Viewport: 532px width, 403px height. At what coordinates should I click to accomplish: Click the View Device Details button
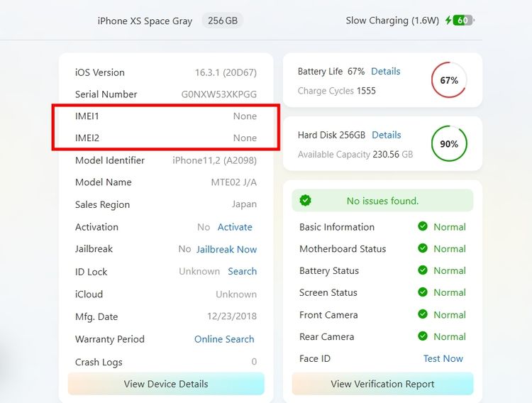click(166, 384)
